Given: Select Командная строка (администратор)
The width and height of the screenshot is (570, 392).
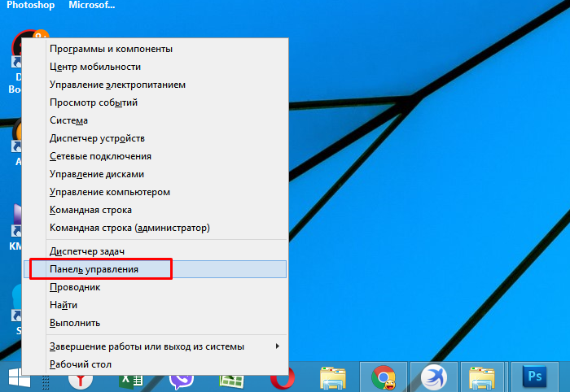Looking at the screenshot, I should click(129, 228).
